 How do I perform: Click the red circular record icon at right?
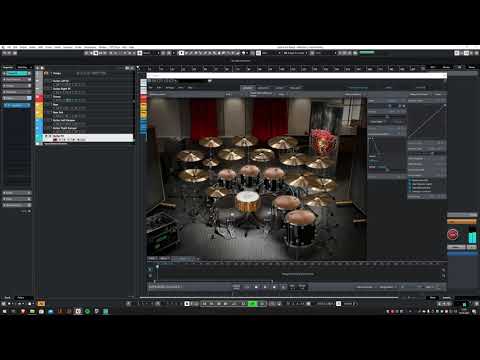coord(453,235)
